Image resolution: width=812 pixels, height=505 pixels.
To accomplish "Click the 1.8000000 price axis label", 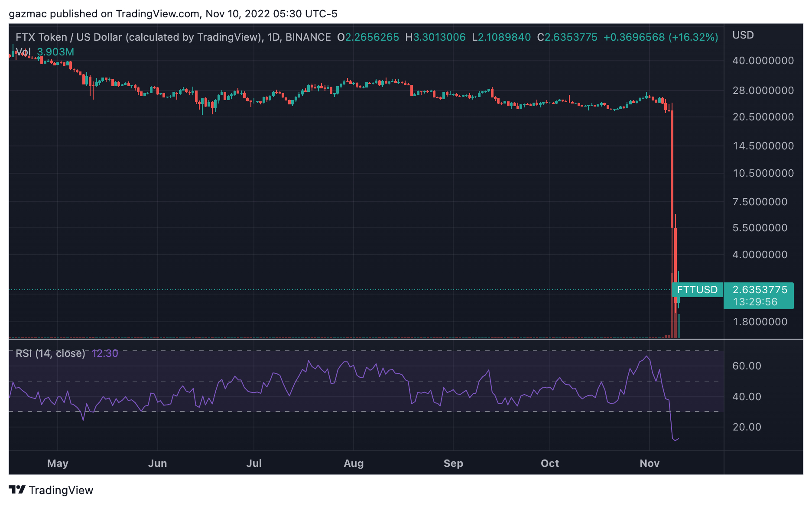I will click(760, 322).
